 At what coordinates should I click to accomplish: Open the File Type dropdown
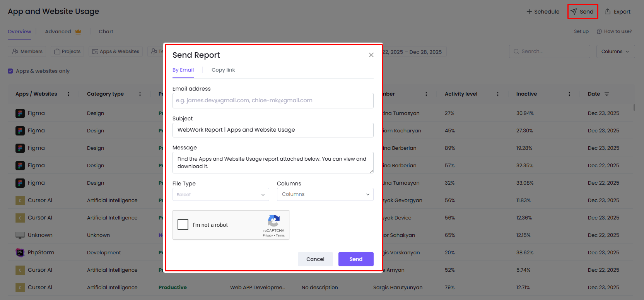pyautogui.click(x=220, y=194)
